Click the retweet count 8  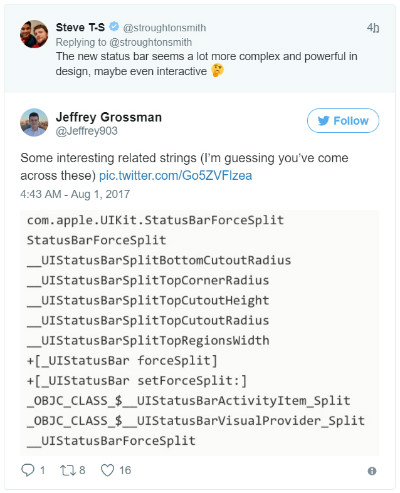tap(82, 470)
